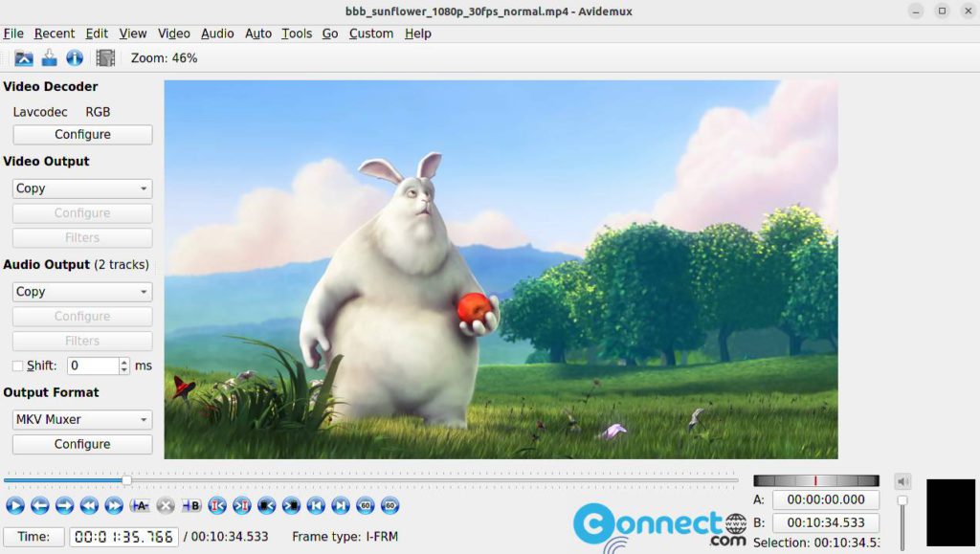The image size is (980, 554).
Task: Save the video with the save toolbar icon
Action: pos(50,57)
